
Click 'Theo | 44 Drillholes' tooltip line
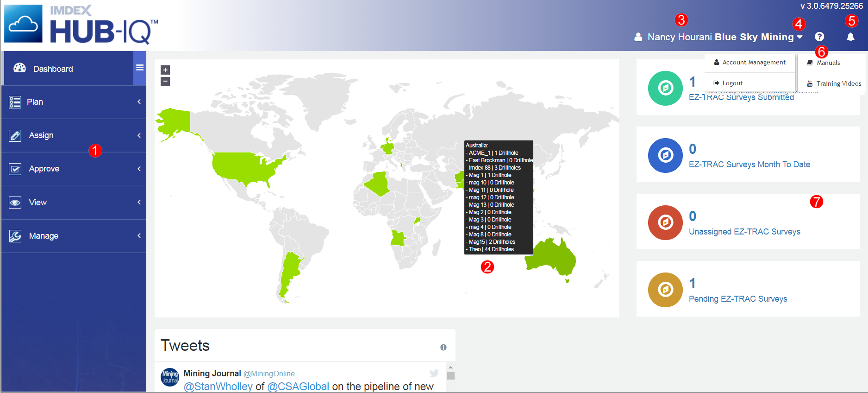pyautogui.click(x=490, y=249)
